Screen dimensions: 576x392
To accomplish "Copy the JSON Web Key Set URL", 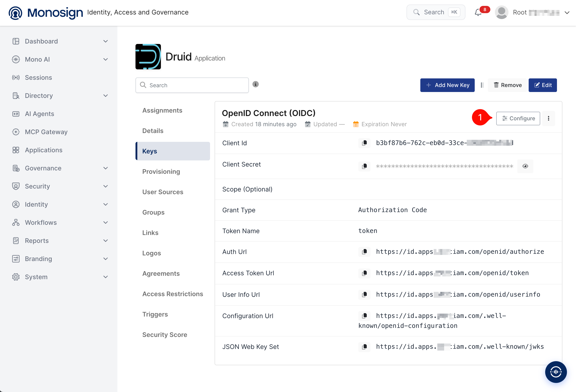I will pos(364,347).
